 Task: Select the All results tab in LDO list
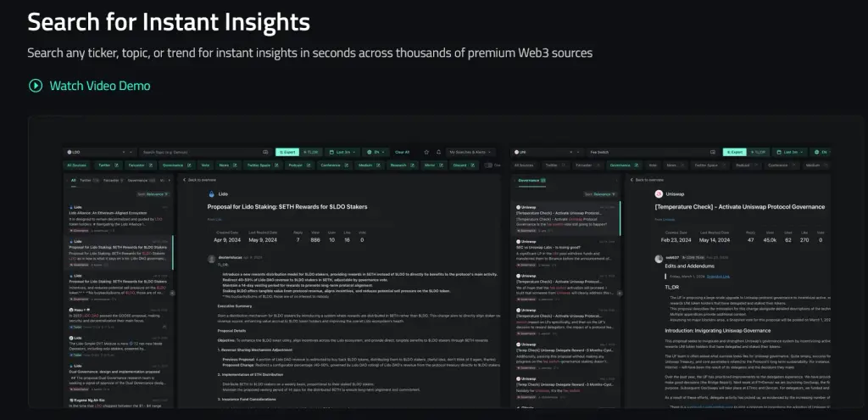pyautogui.click(x=73, y=180)
